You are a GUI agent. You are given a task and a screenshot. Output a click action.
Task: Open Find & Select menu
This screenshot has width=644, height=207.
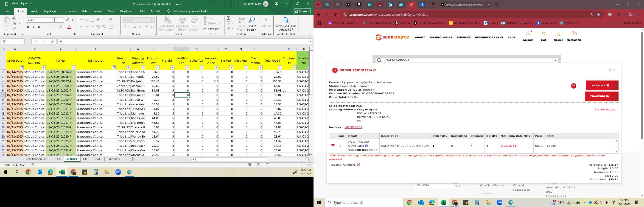coord(252,24)
